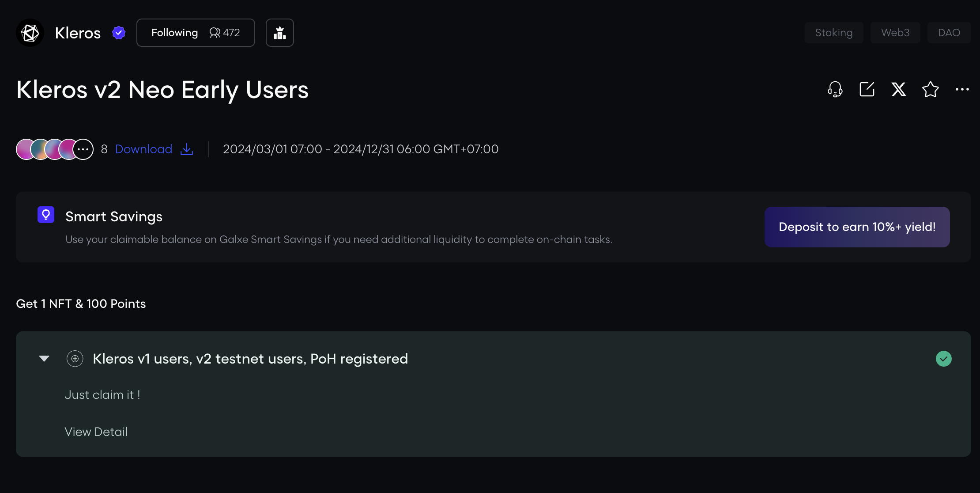Share on X (Twitter) icon
The image size is (980, 493).
tap(898, 89)
